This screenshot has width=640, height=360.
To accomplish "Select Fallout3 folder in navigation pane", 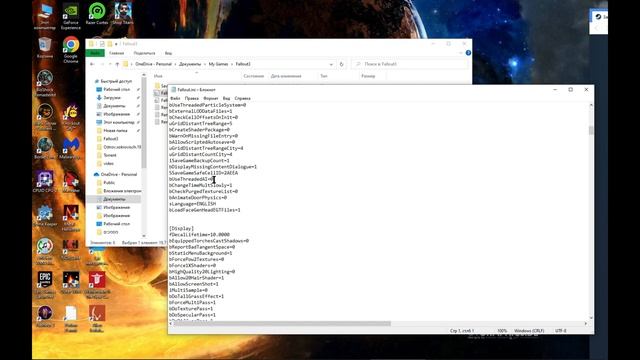I will pyautogui.click(x=111, y=139).
